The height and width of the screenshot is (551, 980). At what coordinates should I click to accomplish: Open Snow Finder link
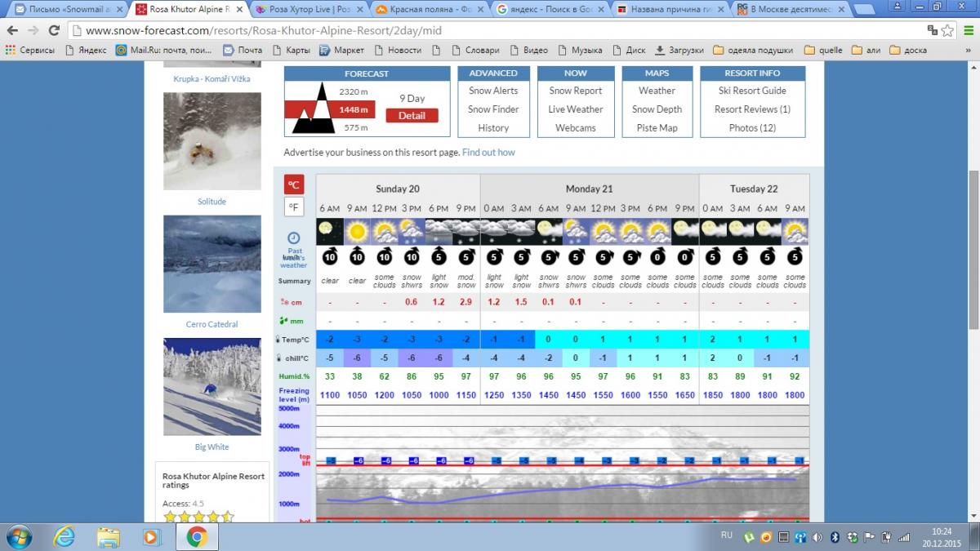pyautogui.click(x=493, y=109)
